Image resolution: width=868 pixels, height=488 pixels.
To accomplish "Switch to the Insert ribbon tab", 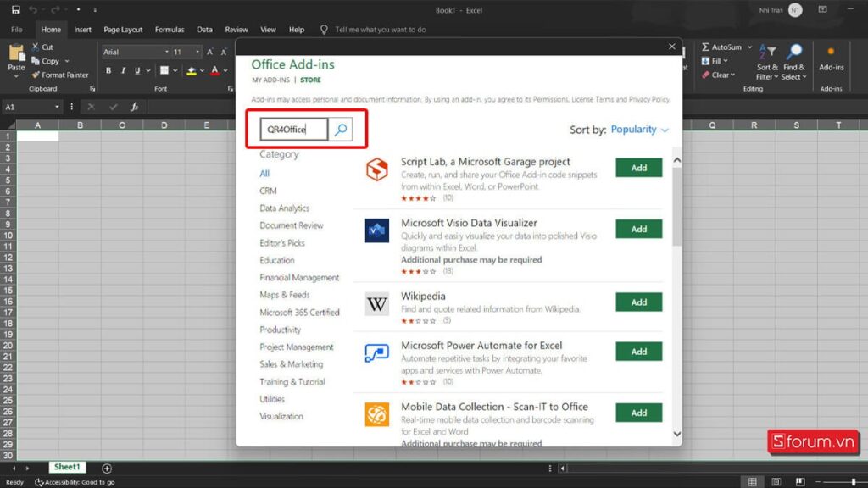I will (x=82, y=30).
